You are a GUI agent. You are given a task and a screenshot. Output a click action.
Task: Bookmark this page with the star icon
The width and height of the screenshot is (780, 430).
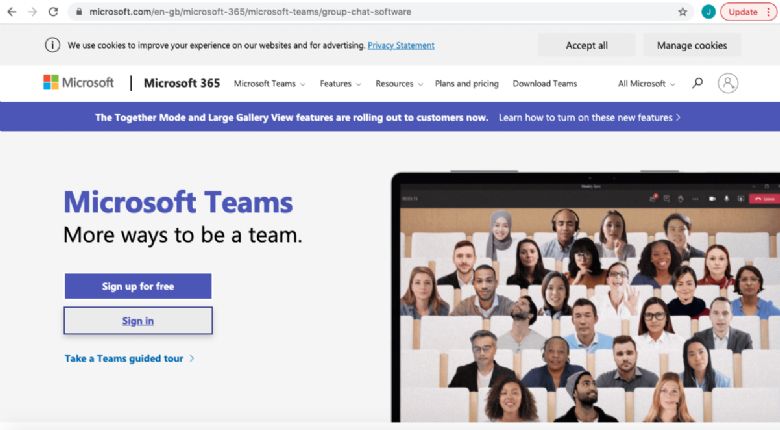click(682, 12)
